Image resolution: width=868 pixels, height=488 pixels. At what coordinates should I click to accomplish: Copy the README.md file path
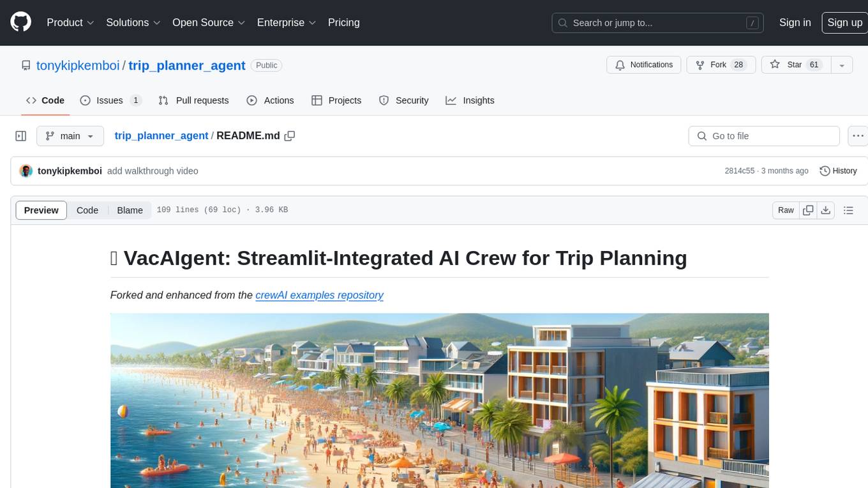point(290,136)
